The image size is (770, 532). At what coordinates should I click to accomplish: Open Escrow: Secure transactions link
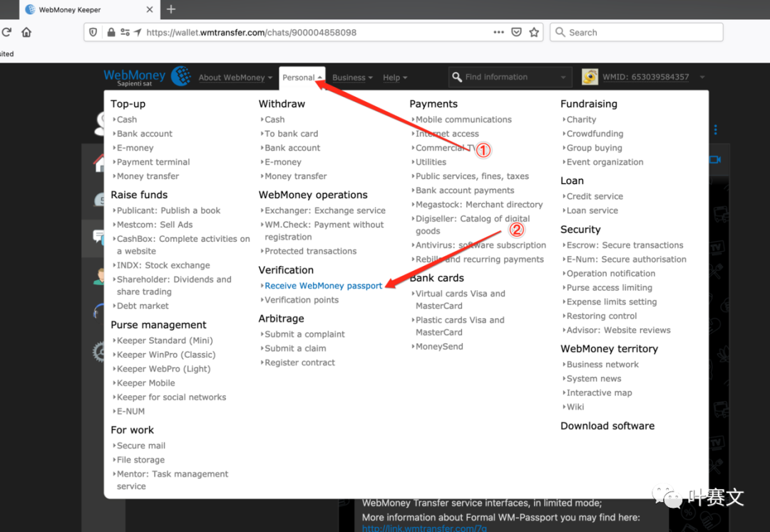coord(625,245)
